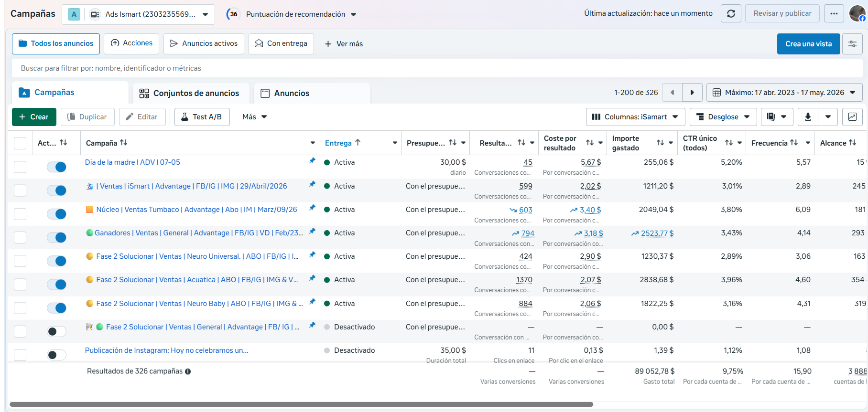Enable the Publicación de Instagram campaign switch

point(56,355)
